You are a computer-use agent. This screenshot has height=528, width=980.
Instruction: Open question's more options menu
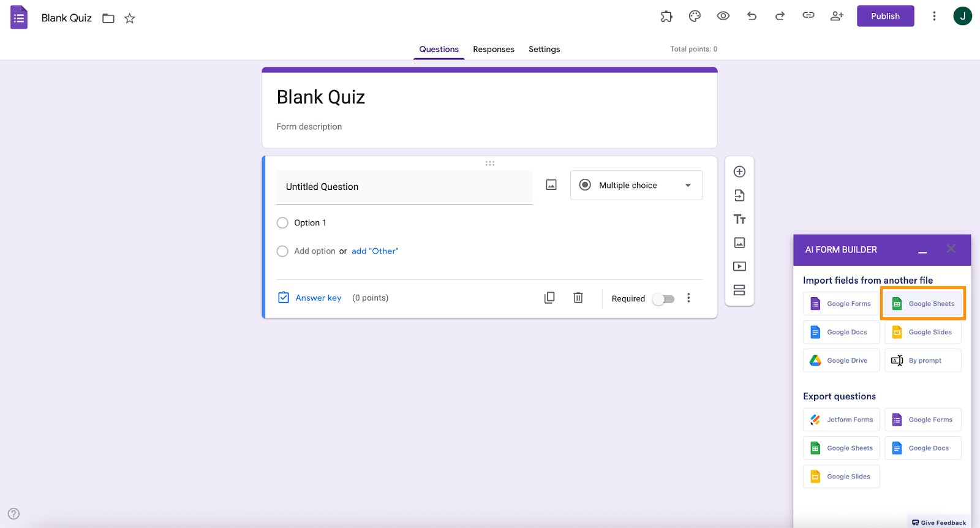click(x=688, y=298)
